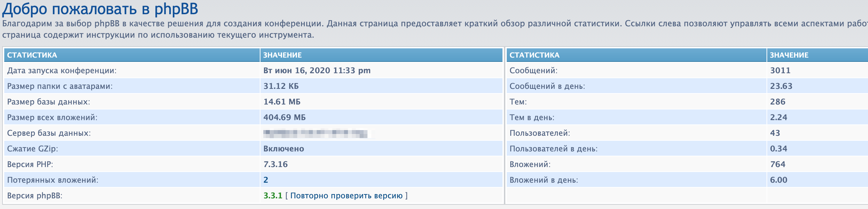868x209 pixels.
Task: Click the phpBB version number 3.3.1
Action: [x=273, y=195]
